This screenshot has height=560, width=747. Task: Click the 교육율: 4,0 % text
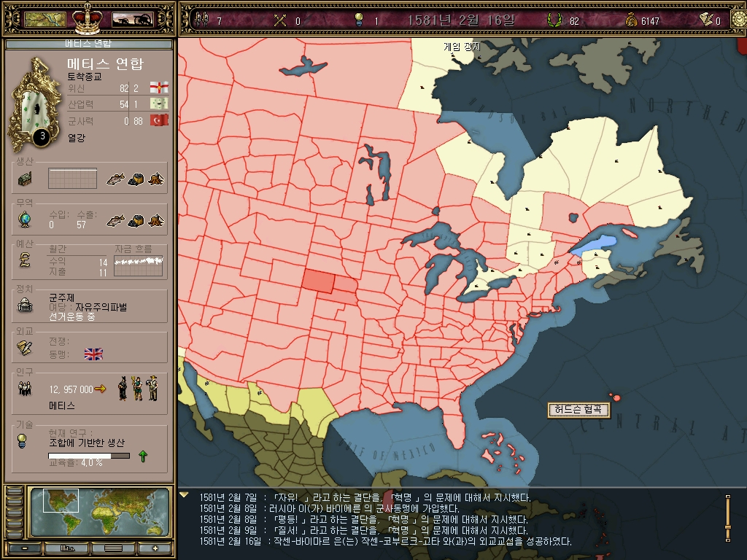[x=75, y=462]
